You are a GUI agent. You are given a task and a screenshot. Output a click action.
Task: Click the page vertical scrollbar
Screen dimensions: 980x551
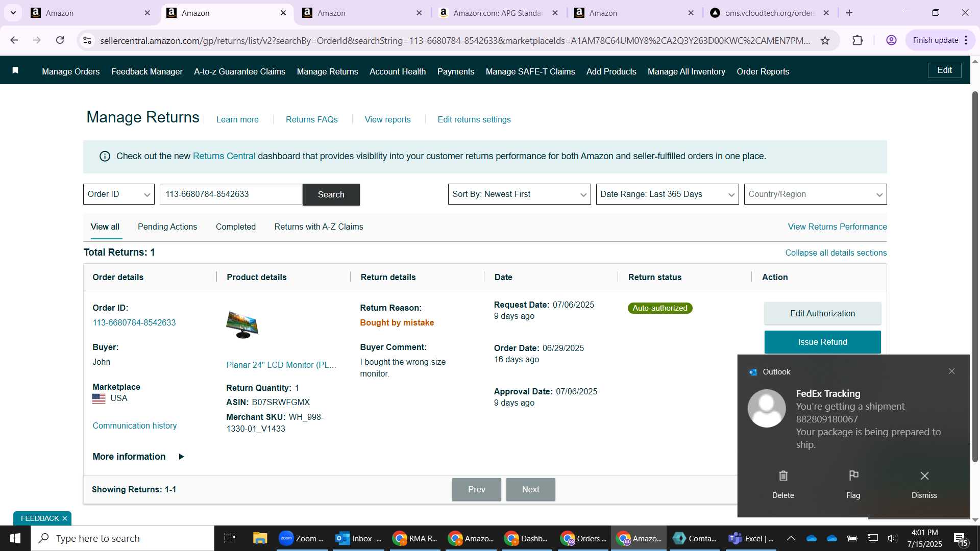pos(975,276)
